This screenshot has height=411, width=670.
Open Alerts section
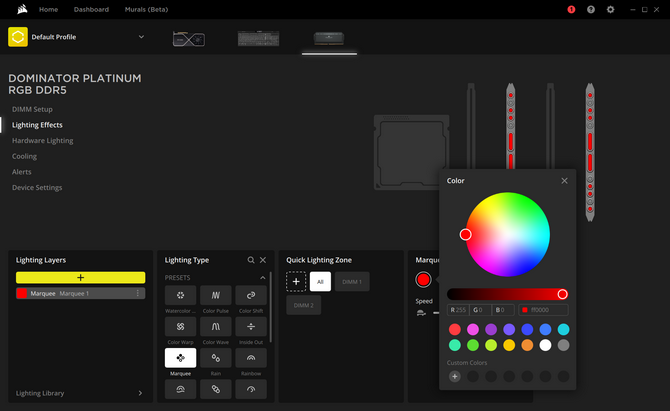(21, 172)
